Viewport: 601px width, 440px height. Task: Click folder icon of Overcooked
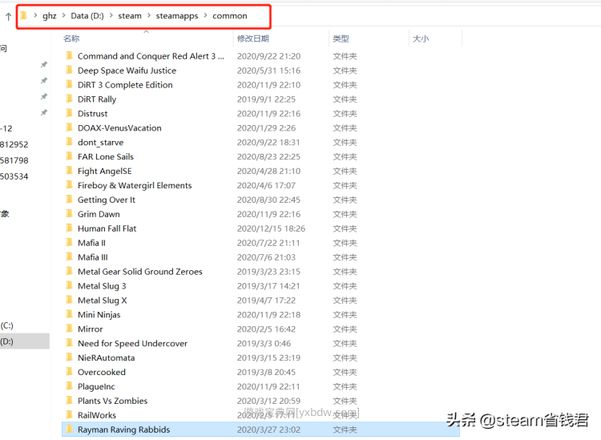coord(69,371)
